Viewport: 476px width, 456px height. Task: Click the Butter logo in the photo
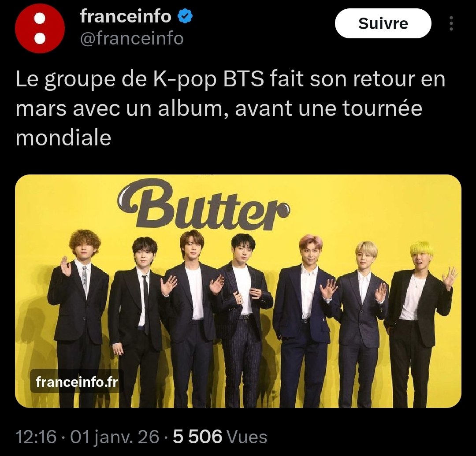tap(204, 204)
